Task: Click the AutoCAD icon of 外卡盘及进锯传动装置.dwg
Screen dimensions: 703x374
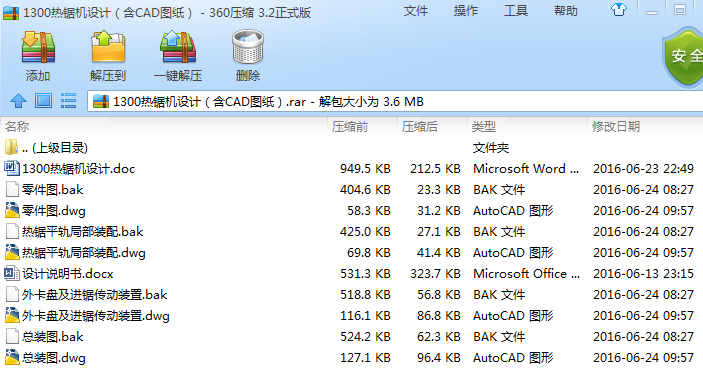Action: tap(12, 315)
